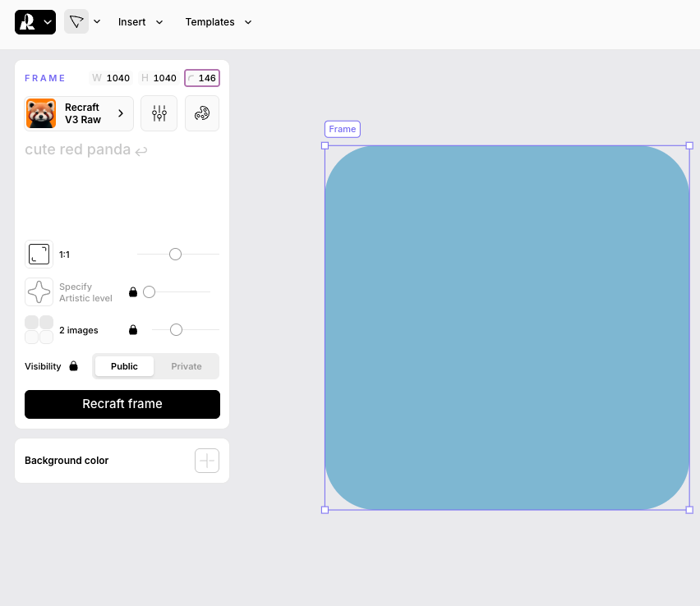Expand the selection tool options chevron
This screenshot has height=606, width=700.
point(97,21)
